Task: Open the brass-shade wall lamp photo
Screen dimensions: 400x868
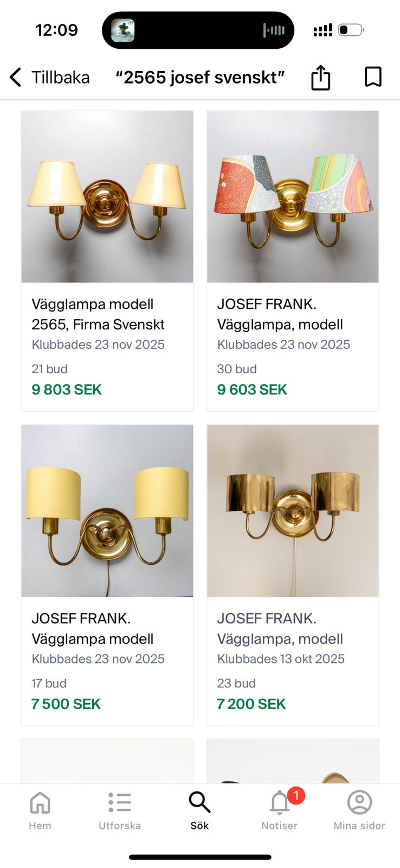Action: point(293,510)
